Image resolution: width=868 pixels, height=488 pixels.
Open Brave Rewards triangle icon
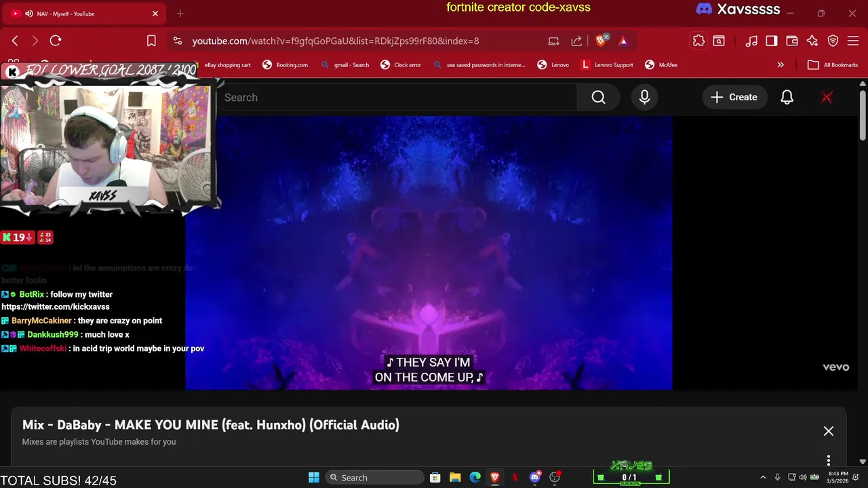[x=623, y=41]
